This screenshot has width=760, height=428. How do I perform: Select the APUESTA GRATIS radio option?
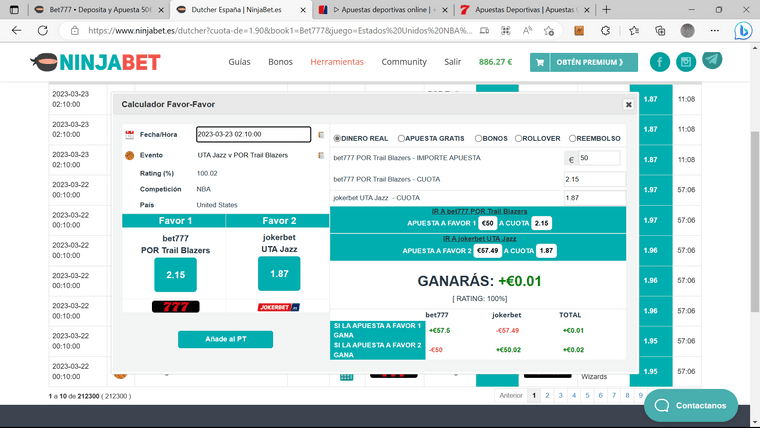[401, 139]
